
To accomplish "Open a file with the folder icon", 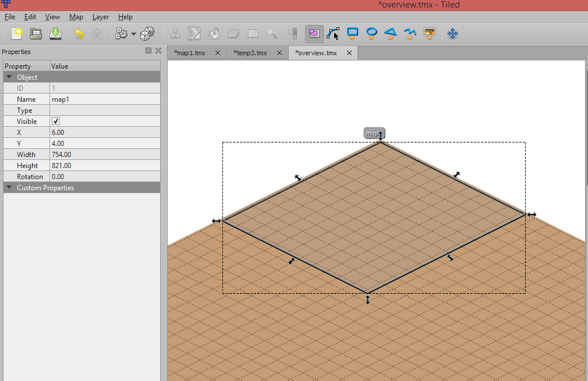I will pyautogui.click(x=36, y=34).
